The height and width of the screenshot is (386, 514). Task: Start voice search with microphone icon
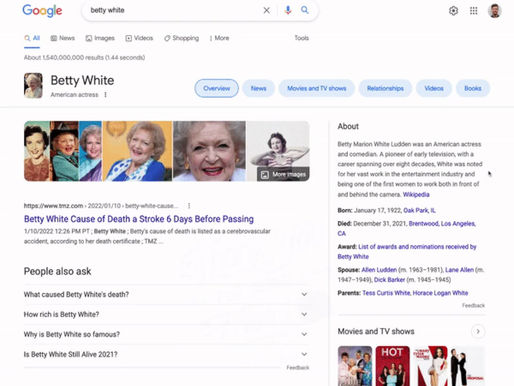(x=288, y=10)
